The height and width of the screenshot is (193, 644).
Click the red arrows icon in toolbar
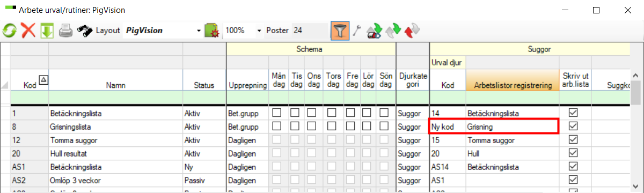point(412,31)
